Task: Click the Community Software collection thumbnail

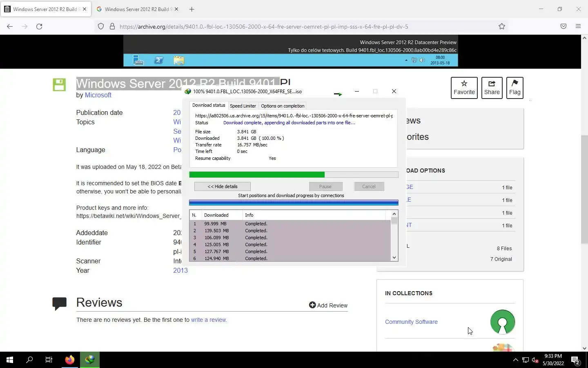Action: [x=503, y=322]
